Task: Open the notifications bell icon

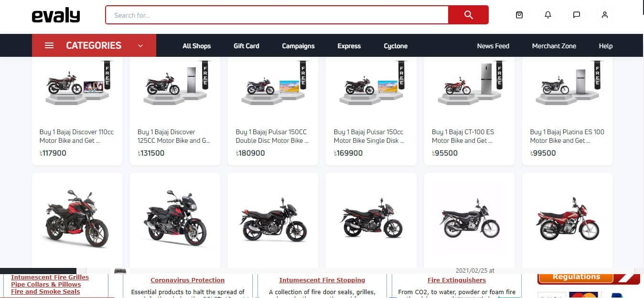Action: tap(548, 15)
